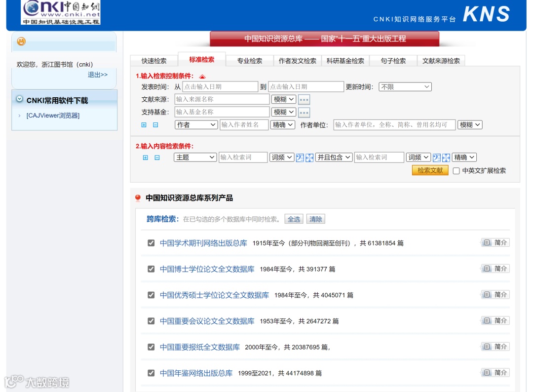Open 简介 for 中国优秀硕士学位论文全文数据库

click(x=495, y=294)
